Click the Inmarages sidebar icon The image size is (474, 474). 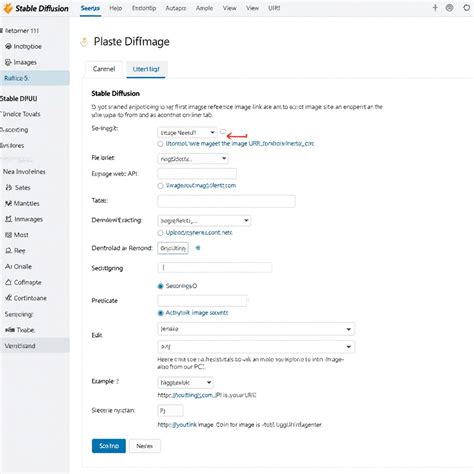click(9, 219)
